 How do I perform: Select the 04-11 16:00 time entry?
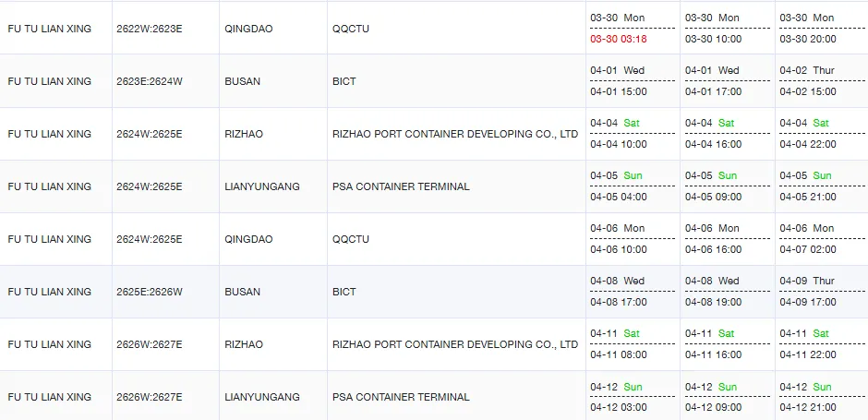pos(713,354)
